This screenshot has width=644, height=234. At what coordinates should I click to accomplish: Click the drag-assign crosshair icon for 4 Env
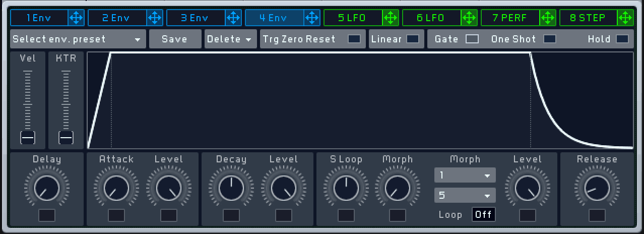tap(312, 18)
